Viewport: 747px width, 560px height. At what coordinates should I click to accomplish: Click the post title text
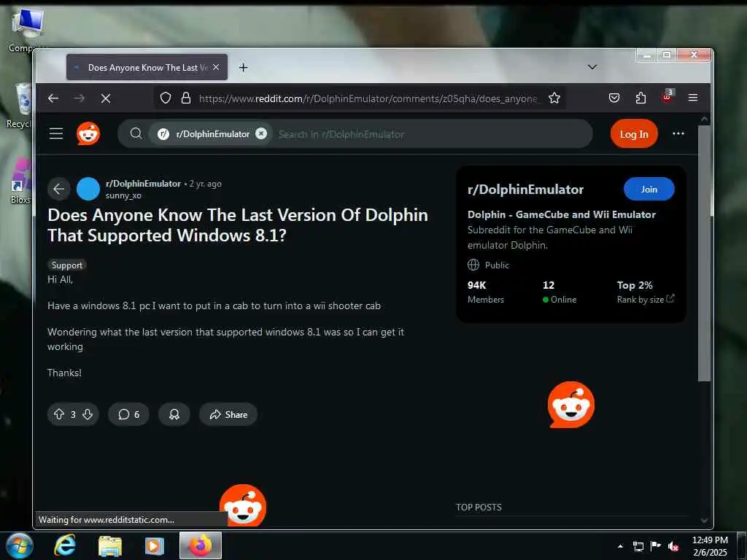pos(238,225)
